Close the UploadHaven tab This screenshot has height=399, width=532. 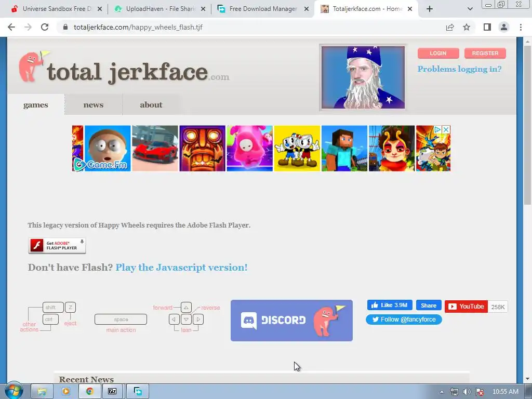[203, 9]
